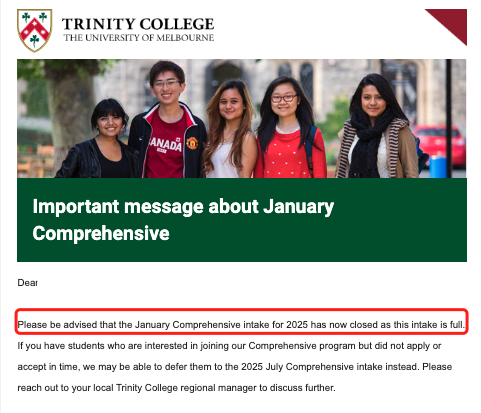481x413 pixels.
Task: Click the red car in the photo background
Action: tap(438, 144)
